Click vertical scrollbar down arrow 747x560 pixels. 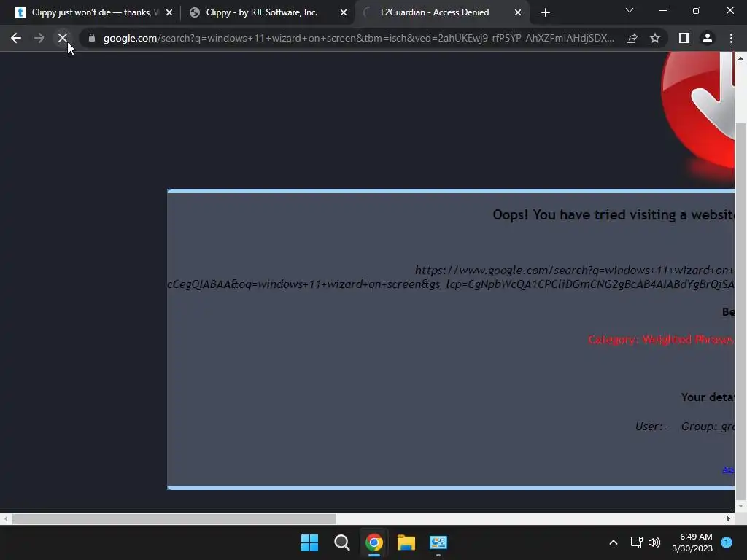tap(740, 506)
